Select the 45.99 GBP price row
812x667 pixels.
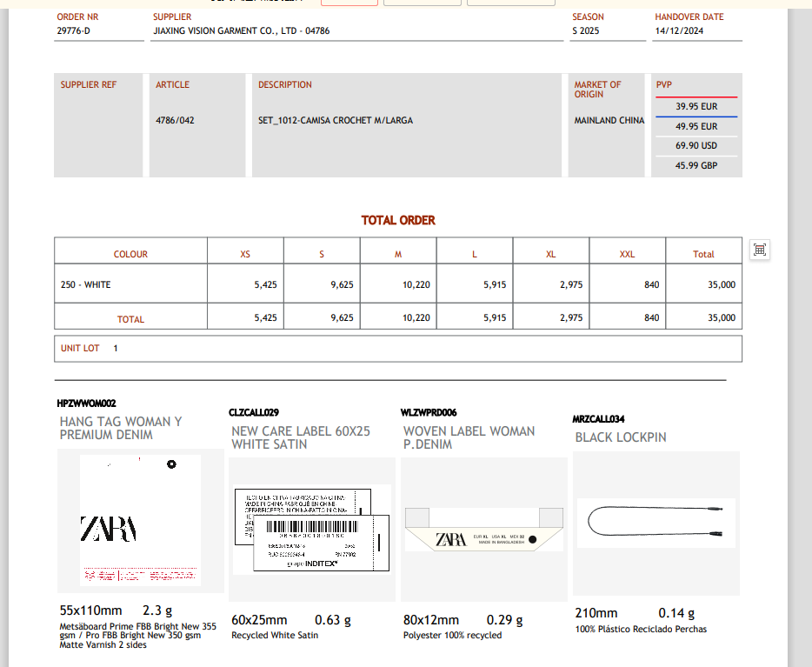[696, 165]
